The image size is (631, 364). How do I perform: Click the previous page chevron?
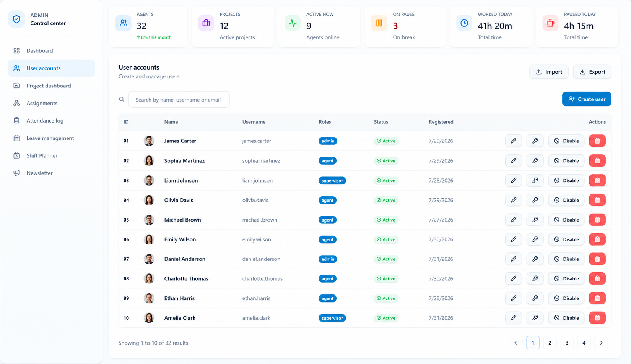[x=516, y=343]
